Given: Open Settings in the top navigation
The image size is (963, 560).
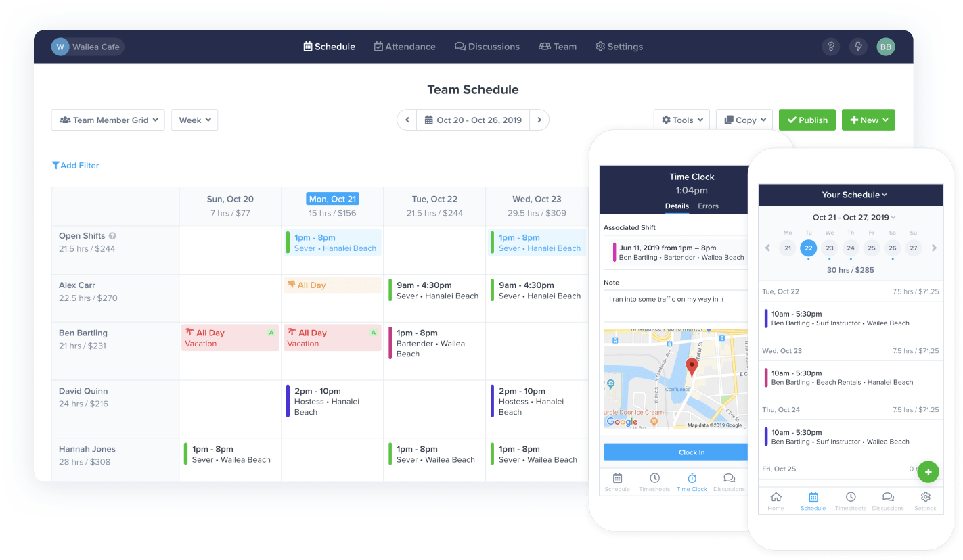Looking at the screenshot, I should tap(619, 47).
